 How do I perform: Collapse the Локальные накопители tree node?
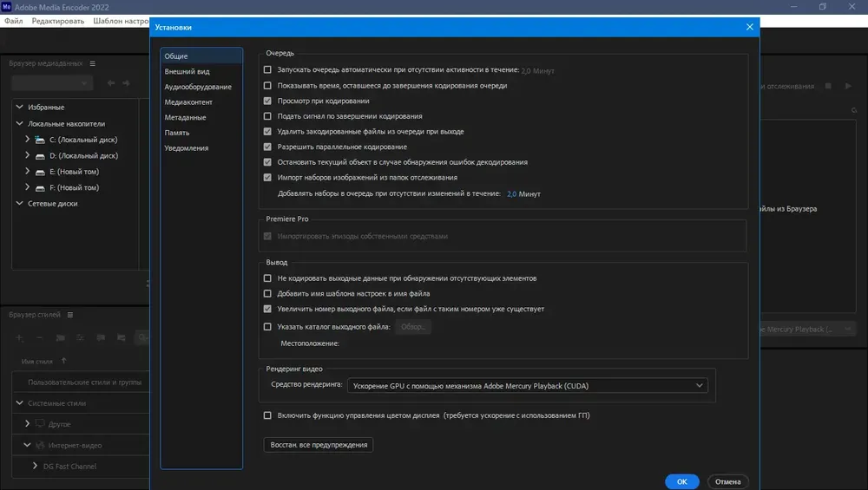(x=19, y=123)
